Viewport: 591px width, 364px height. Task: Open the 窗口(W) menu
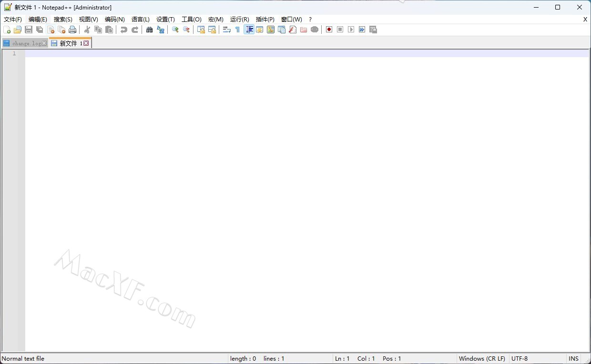tap(292, 20)
